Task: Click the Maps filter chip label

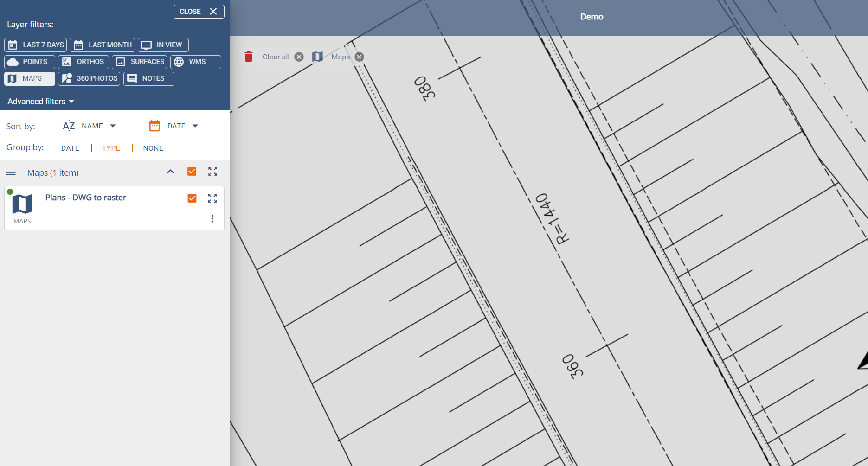Action: (x=341, y=57)
